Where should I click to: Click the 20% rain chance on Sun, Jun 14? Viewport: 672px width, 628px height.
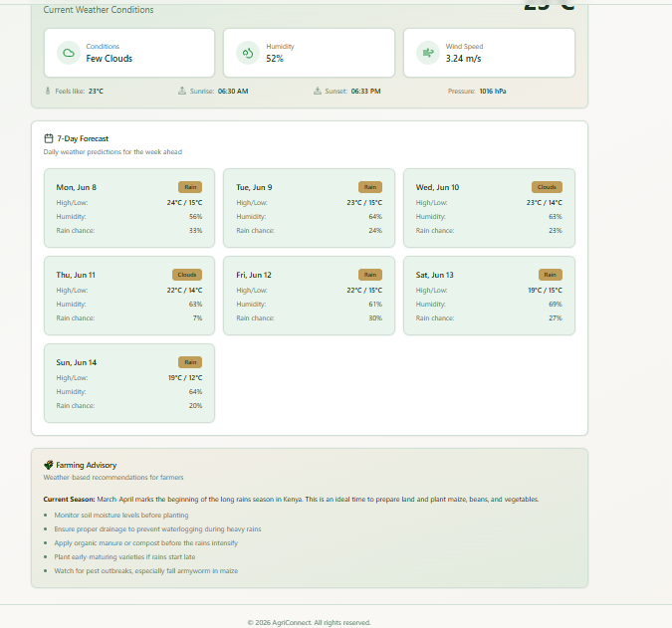(195, 406)
